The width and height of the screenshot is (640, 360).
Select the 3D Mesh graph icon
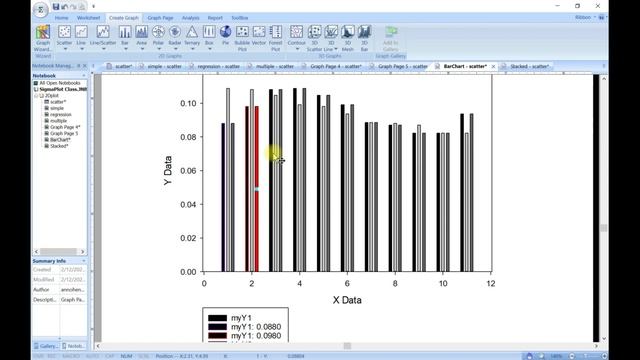[348, 32]
